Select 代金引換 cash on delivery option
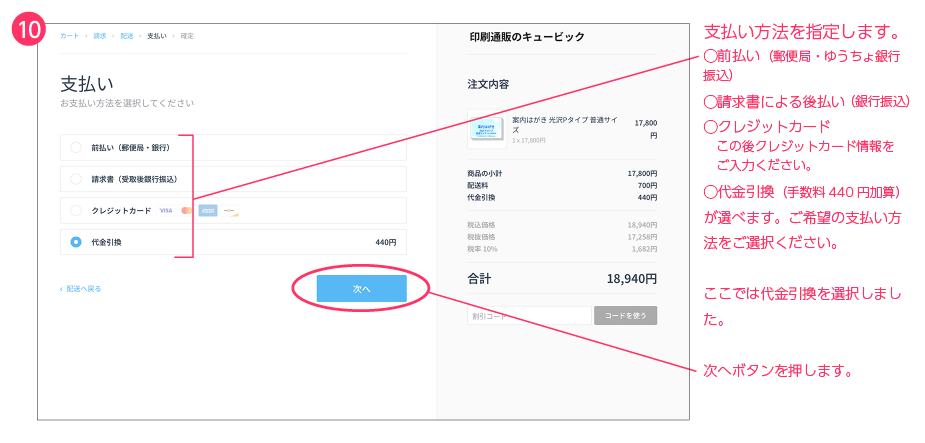Screen dimensions: 925x443 [76, 242]
